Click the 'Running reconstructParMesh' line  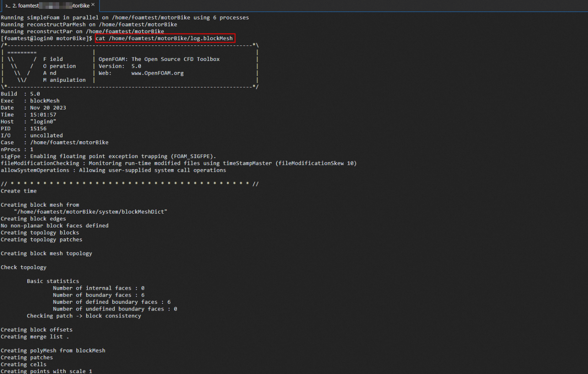click(89, 25)
